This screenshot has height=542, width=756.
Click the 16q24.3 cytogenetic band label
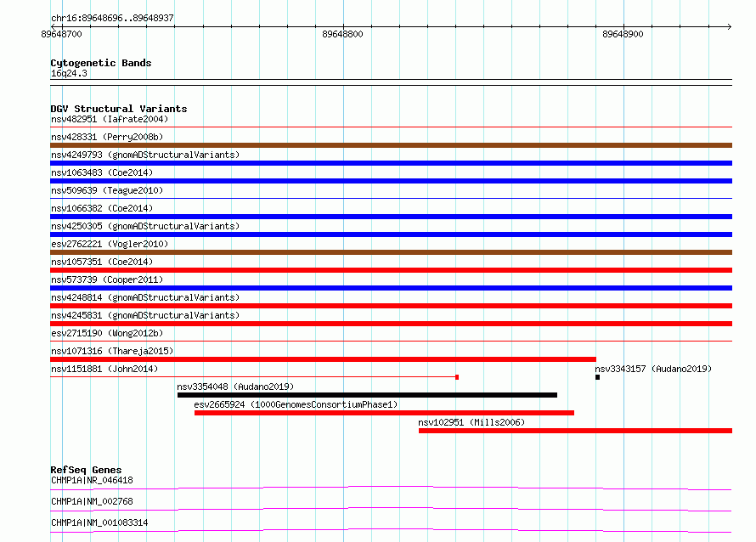point(69,73)
